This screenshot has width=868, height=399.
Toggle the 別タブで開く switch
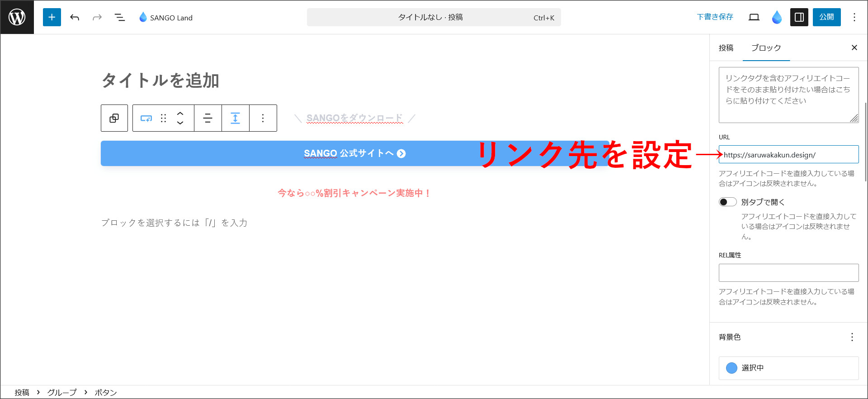(727, 202)
